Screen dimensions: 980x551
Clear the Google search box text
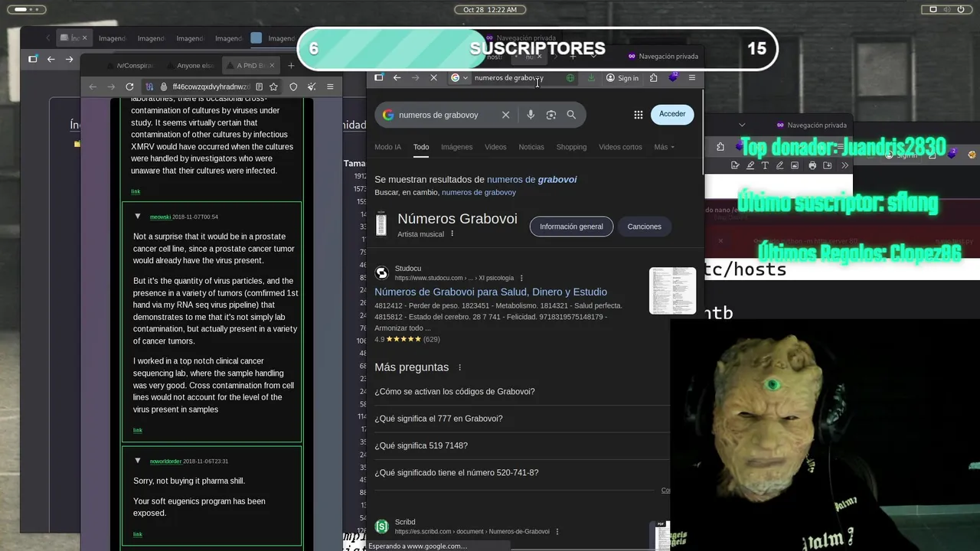pyautogui.click(x=505, y=115)
